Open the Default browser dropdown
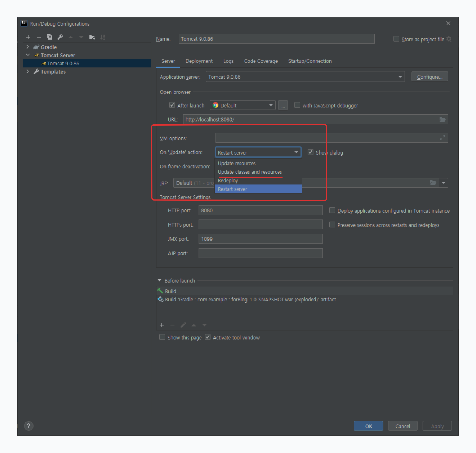The width and height of the screenshot is (476, 453). pyautogui.click(x=243, y=105)
